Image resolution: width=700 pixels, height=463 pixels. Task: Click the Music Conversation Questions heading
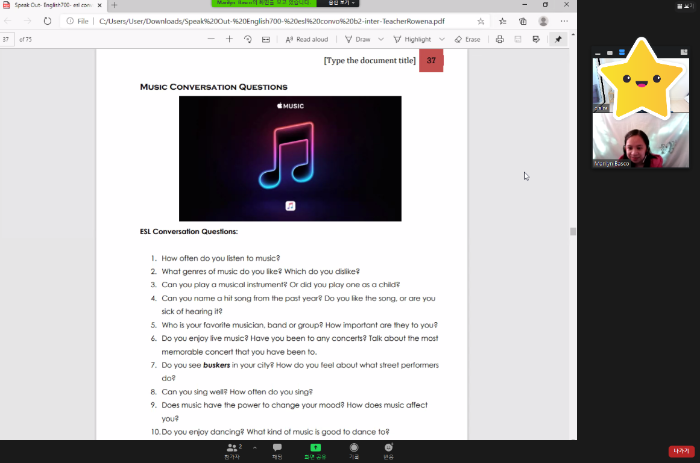click(213, 87)
